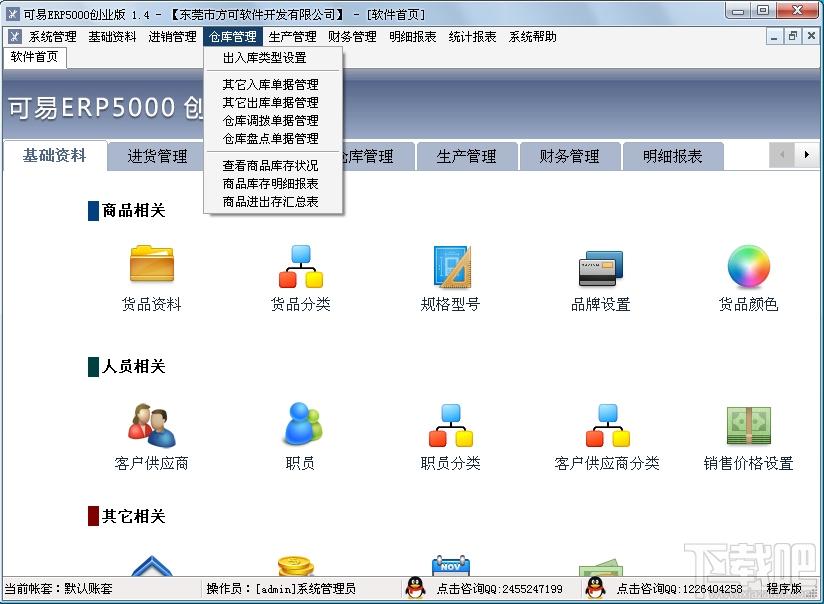824x604 pixels.
Task: Click the 商品相关 section heading
Action: click(133, 210)
